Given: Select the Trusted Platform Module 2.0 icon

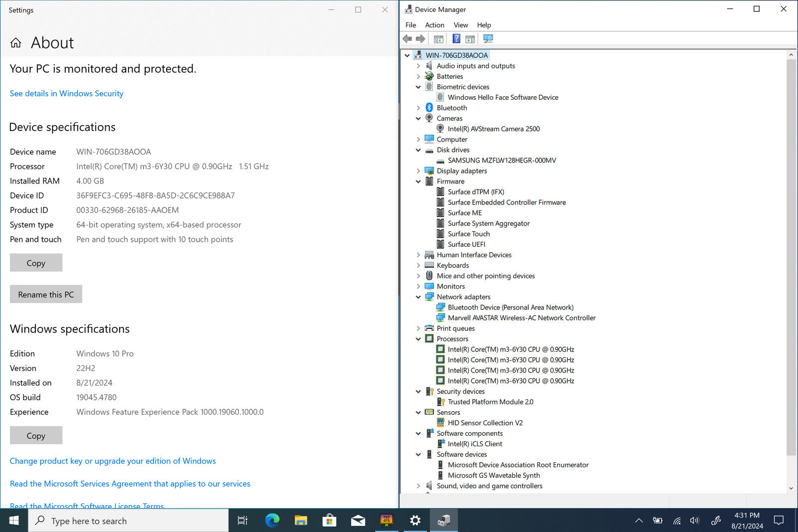Looking at the screenshot, I should 440,402.
